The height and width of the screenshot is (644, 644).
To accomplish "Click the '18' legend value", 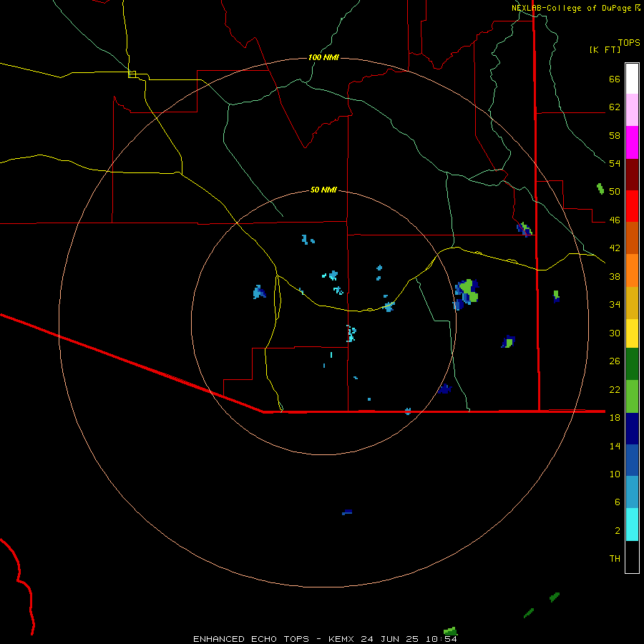I will (615, 418).
